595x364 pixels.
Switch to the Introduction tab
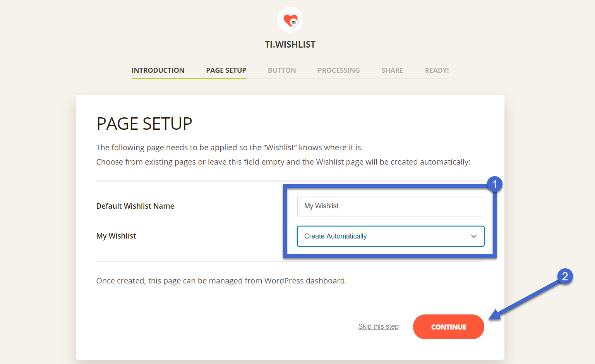click(158, 70)
